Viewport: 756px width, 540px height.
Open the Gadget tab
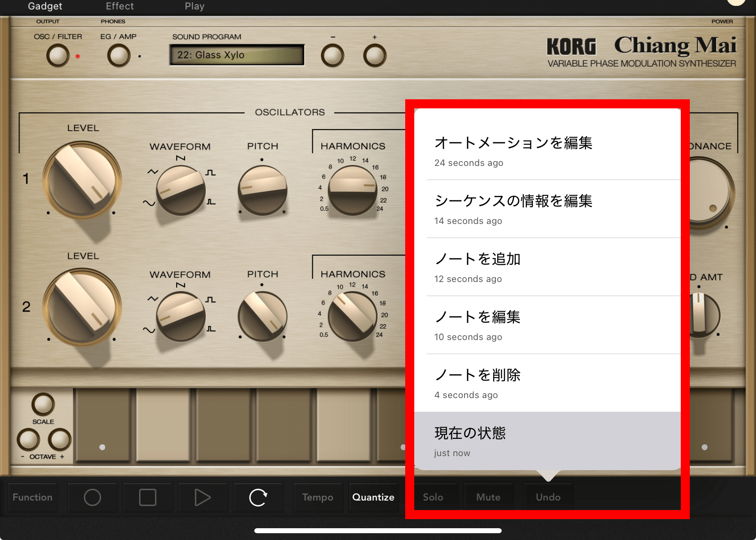[x=45, y=6]
